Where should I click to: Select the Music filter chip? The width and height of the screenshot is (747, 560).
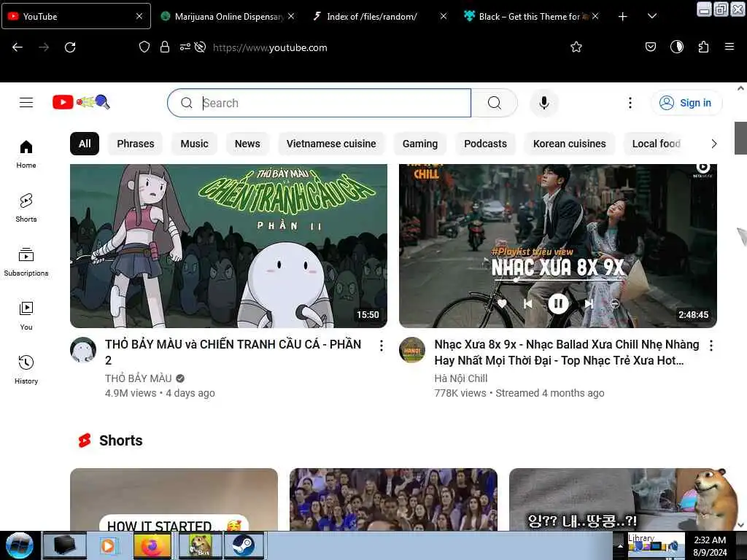click(x=194, y=144)
